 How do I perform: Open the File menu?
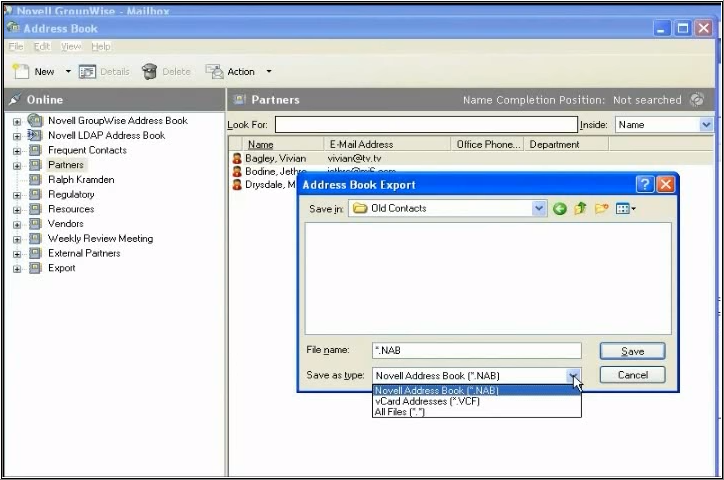16,47
